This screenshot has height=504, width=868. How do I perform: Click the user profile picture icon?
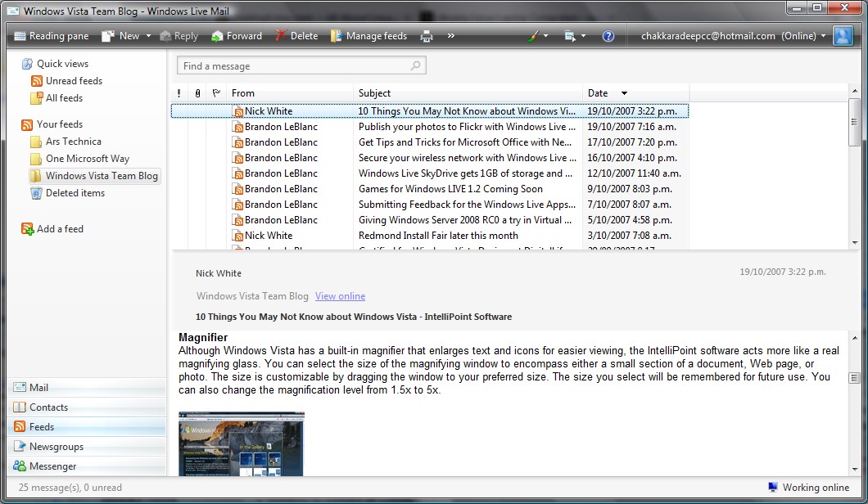pos(843,36)
